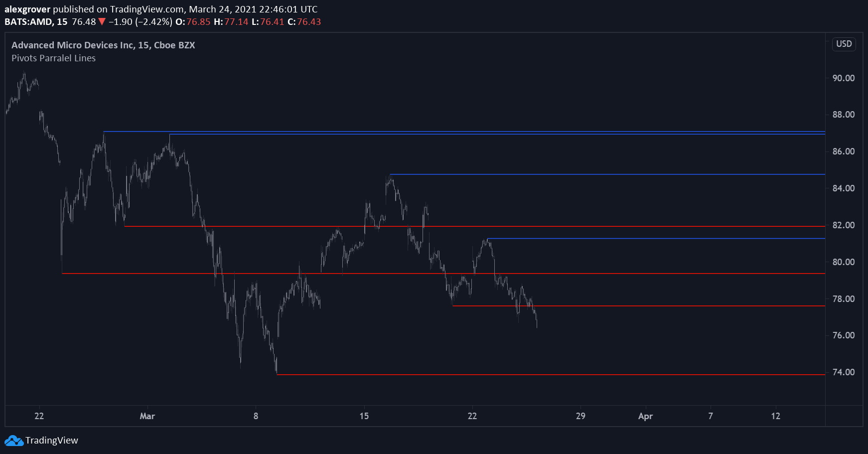Click the 84.00 price axis label

pos(844,188)
